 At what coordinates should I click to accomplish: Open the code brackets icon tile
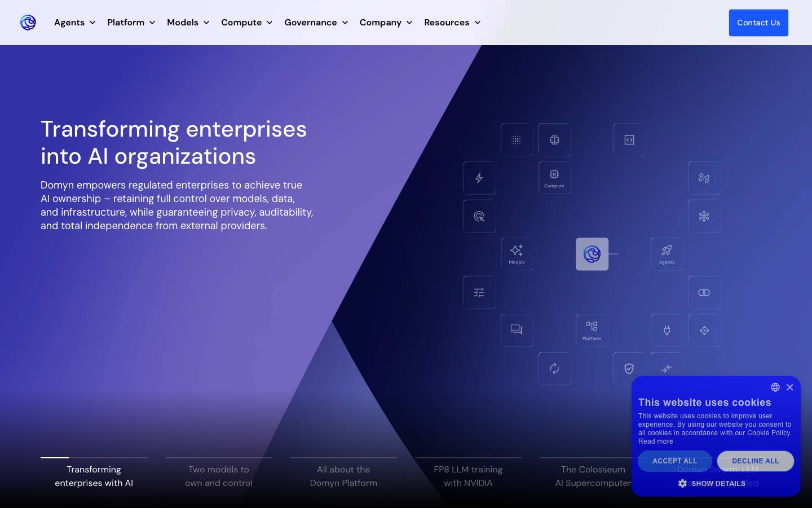[629, 140]
